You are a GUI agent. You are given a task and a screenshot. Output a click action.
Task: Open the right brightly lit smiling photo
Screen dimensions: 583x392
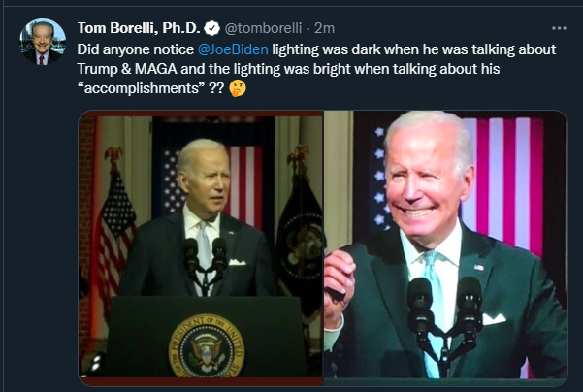[x=446, y=247]
